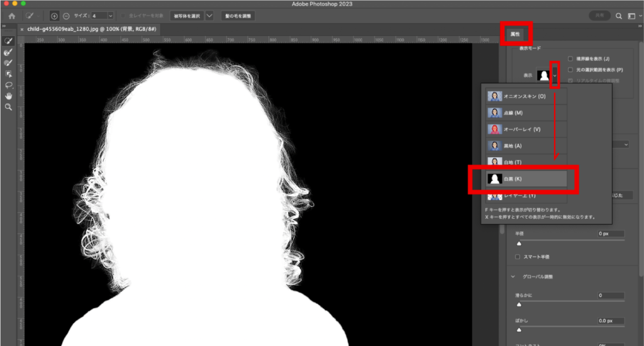Toggle 全レイヤーを対象 checkbox
The width and height of the screenshot is (644, 346).
tap(123, 16)
